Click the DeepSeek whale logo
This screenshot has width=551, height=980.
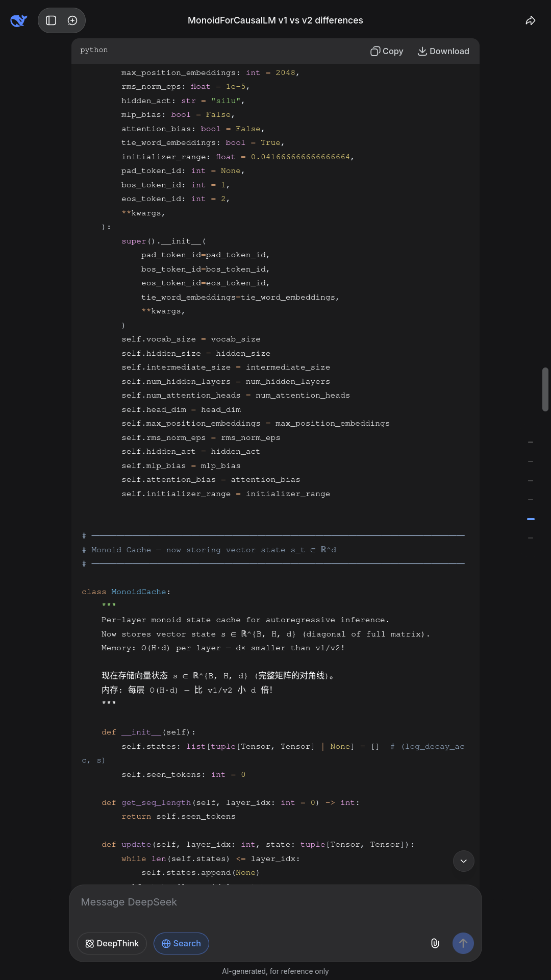(x=18, y=20)
